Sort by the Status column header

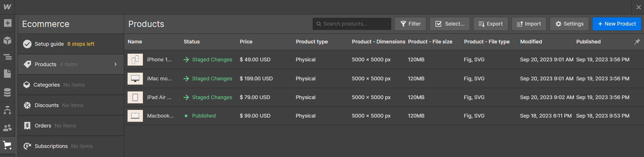pyautogui.click(x=192, y=42)
